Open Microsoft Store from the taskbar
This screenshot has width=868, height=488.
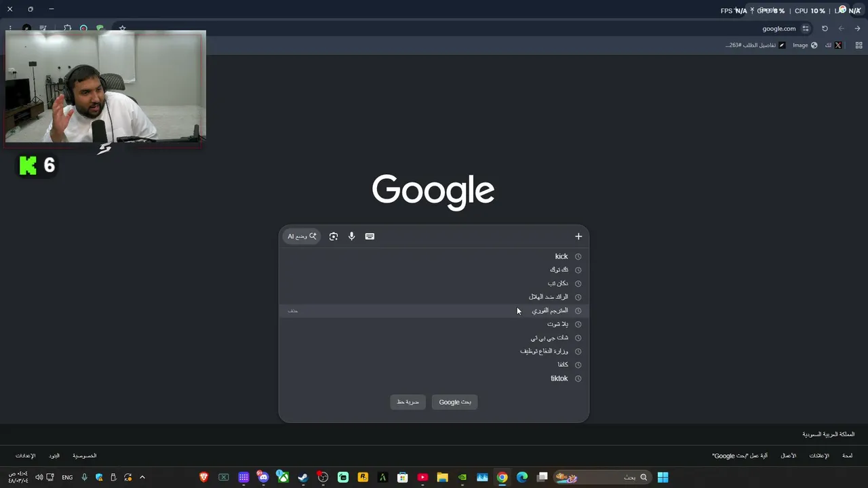[403, 477]
